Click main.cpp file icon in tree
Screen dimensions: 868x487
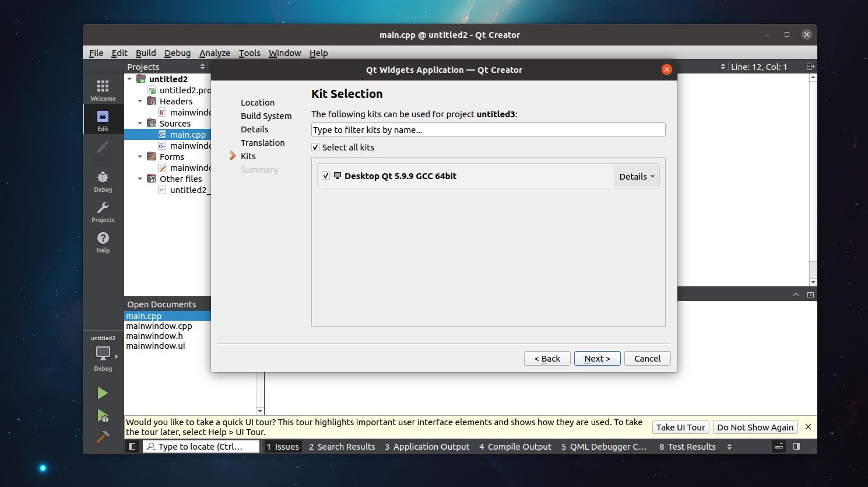pyautogui.click(x=162, y=134)
